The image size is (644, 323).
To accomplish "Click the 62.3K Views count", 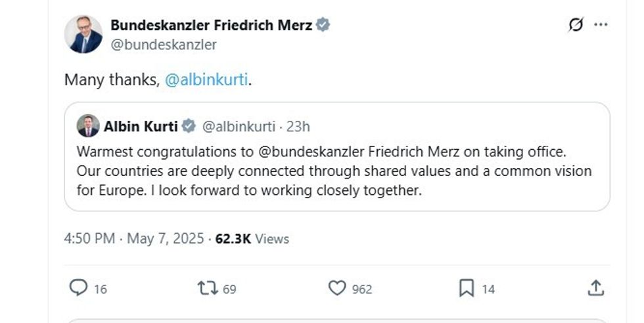I will point(252,238).
